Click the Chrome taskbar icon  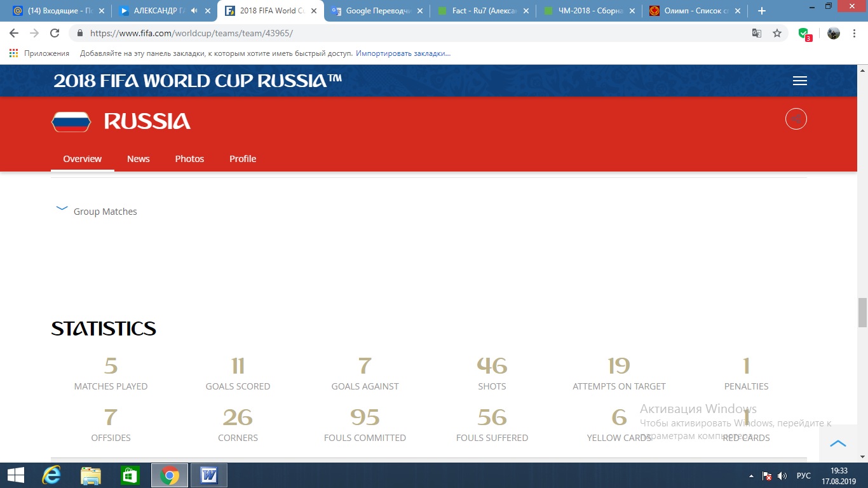click(170, 475)
